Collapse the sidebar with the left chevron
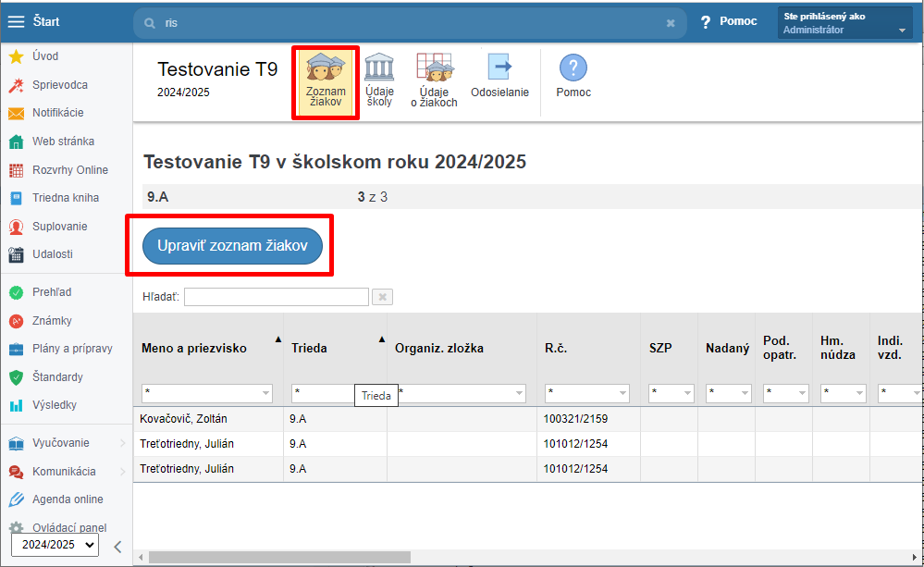Image resolution: width=924 pixels, height=567 pixels. click(117, 547)
